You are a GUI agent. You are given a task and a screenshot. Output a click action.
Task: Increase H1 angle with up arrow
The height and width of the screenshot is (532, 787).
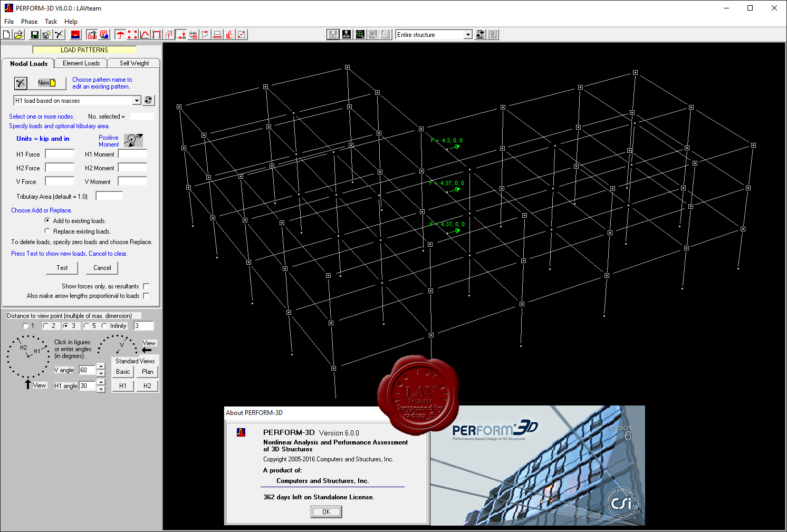coord(101,382)
